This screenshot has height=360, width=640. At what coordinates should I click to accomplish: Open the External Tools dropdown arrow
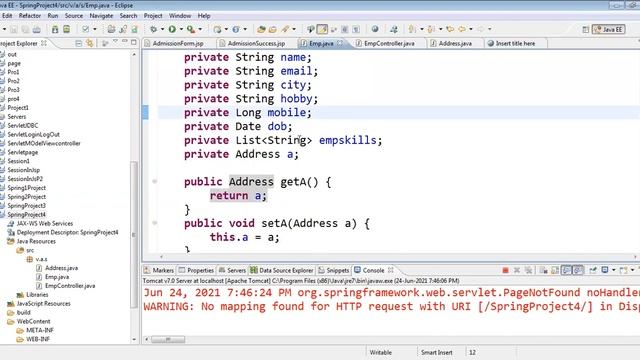tap(200, 29)
